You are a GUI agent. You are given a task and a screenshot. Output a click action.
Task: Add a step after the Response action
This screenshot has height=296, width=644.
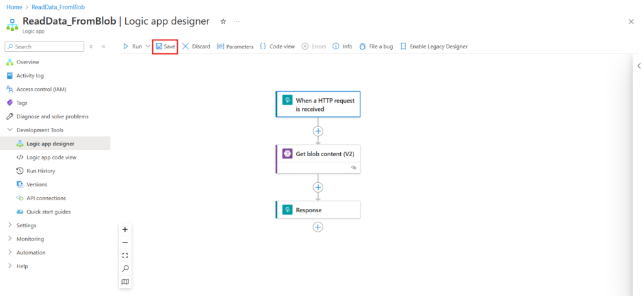(318, 227)
